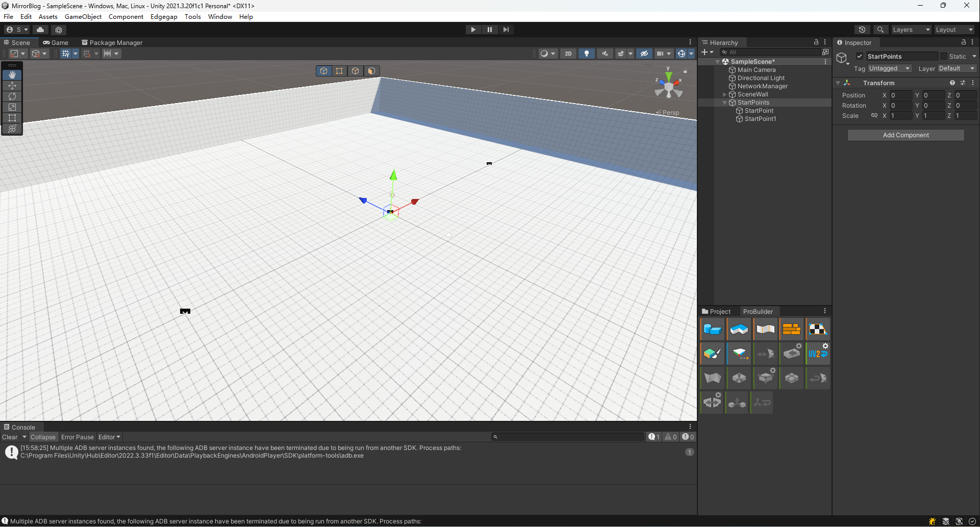
Task: Select ProBuilder Edge selection mode
Action: click(x=356, y=71)
